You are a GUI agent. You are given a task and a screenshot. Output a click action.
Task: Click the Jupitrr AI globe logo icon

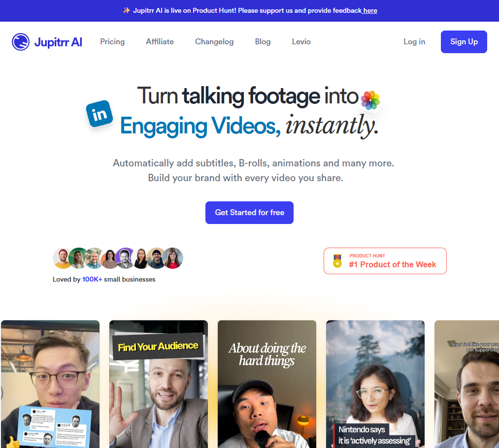[x=21, y=42]
